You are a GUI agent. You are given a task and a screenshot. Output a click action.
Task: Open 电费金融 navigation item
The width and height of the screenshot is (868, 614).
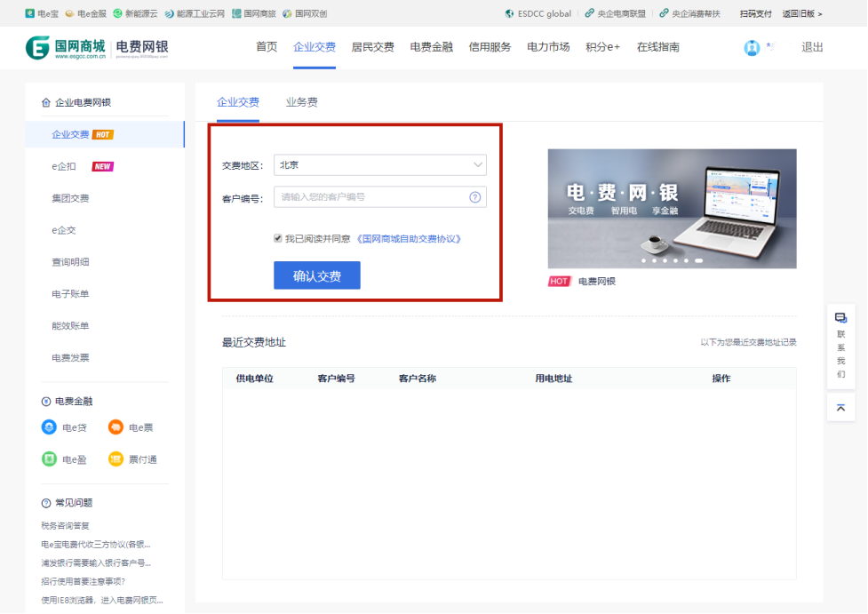click(x=431, y=47)
